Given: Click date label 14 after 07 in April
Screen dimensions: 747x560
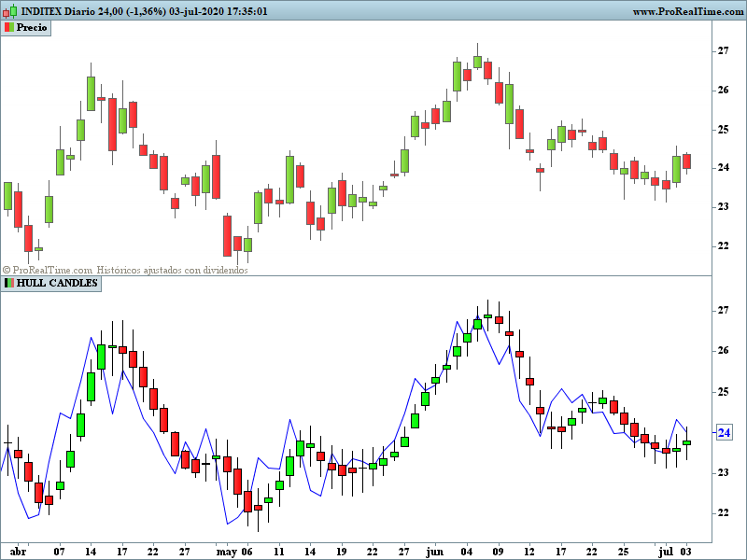Looking at the screenshot, I should tap(91, 552).
